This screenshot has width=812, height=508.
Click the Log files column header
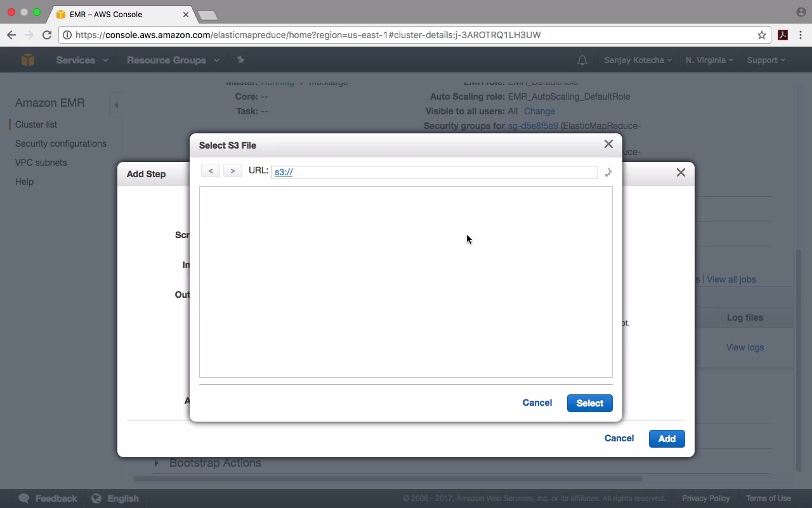pyautogui.click(x=745, y=317)
